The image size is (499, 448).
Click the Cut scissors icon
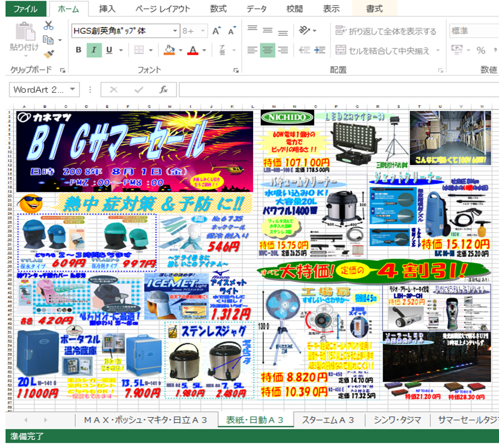[x=48, y=25]
